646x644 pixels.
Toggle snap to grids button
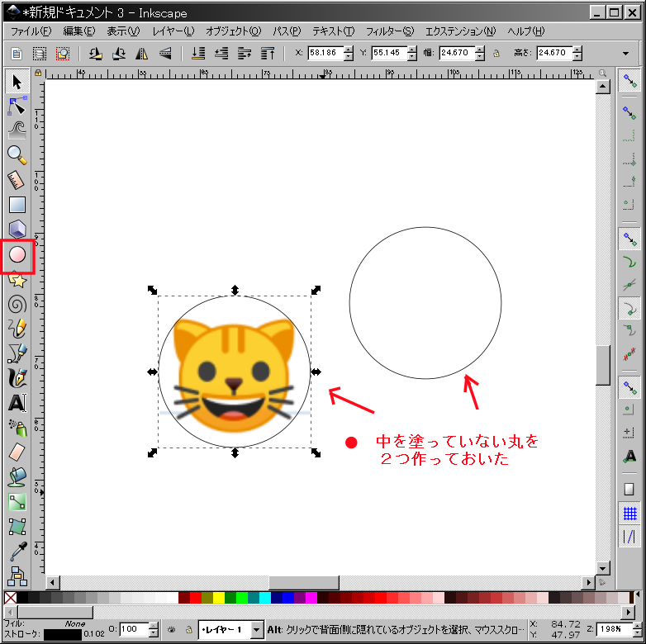click(x=629, y=514)
